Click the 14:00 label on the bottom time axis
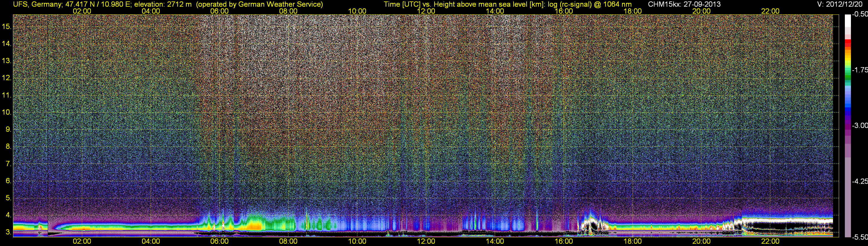 (x=495, y=241)
